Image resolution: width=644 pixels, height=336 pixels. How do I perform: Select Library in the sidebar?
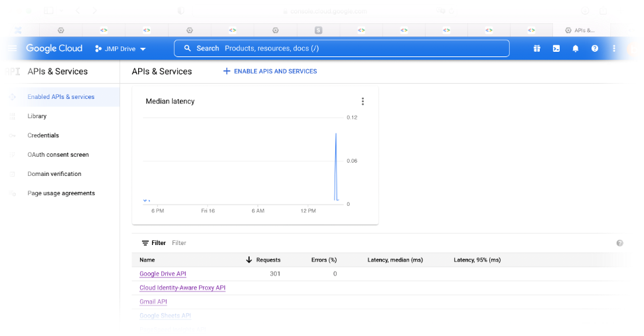click(37, 116)
